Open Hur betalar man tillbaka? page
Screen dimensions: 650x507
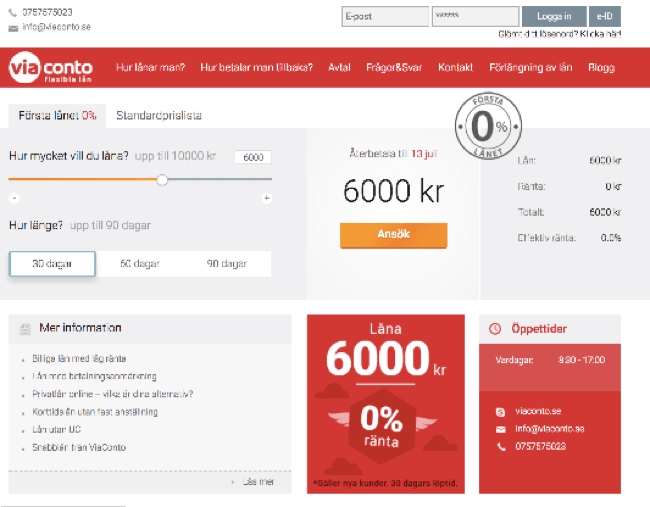[x=257, y=68]
